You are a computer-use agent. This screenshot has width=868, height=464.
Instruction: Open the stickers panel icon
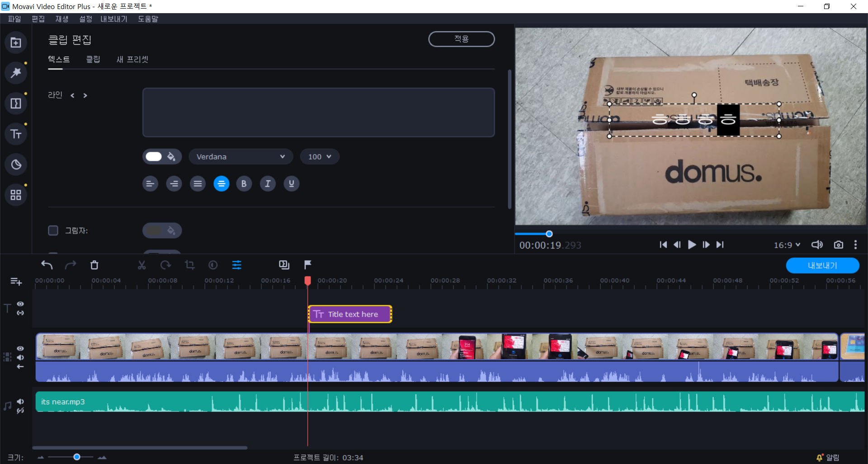click(16, 164)
